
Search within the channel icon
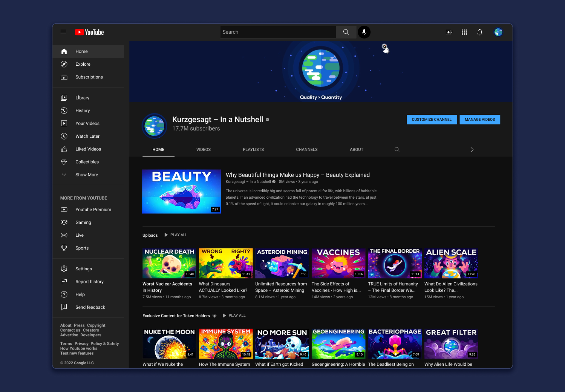tap(397, 149)
